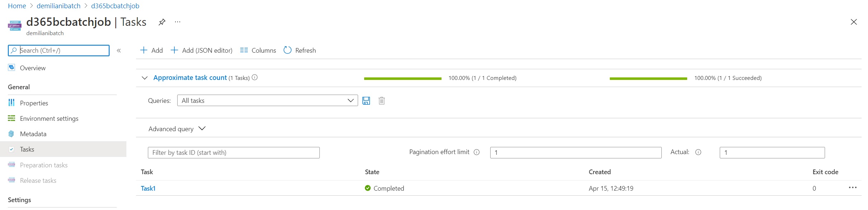Image resolution: width=868 pixels, height=210 pixels.
Task: Click the demilianibatch breadcrumb link
Action: [x=58, y=6]
